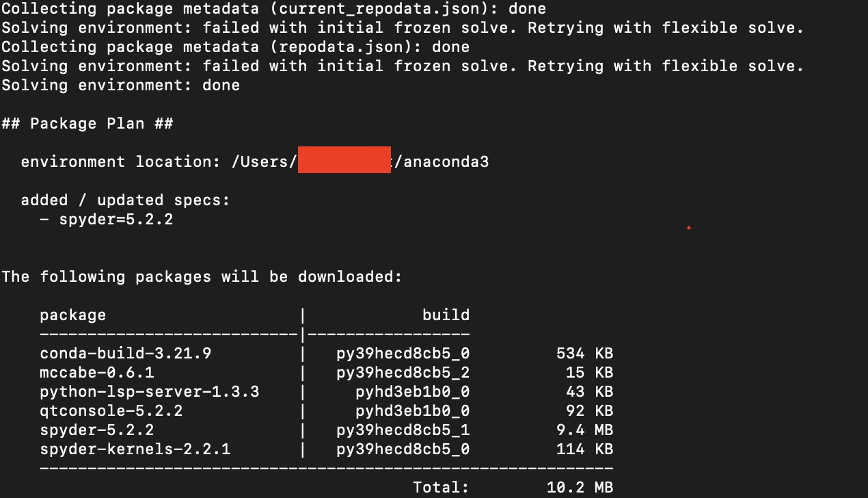Click the qtconsole-5.2.2 package name
The width and height of the screenshot is (868, 498).
click(111, 411)
